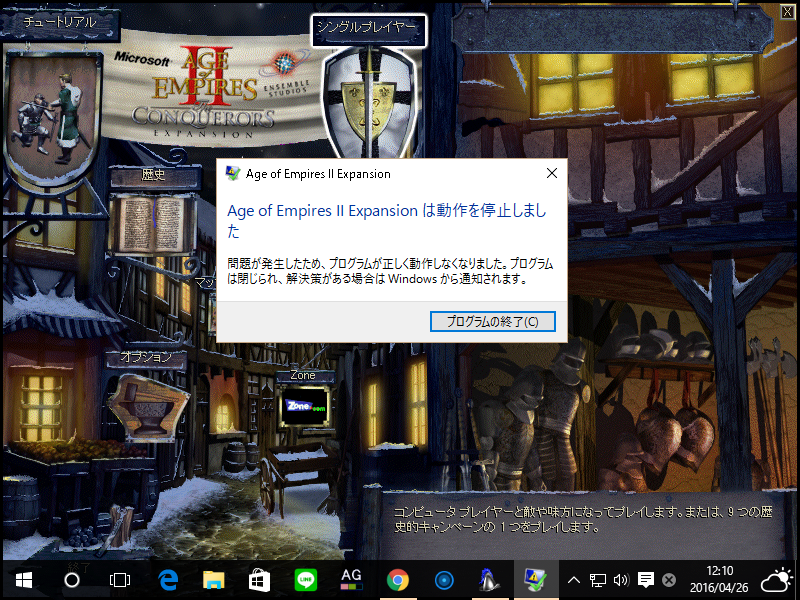This screenshot has height=600, width=800.
Task: Open the オプション anvil sign
Action: pyautogui.click(x=148, y=405)
